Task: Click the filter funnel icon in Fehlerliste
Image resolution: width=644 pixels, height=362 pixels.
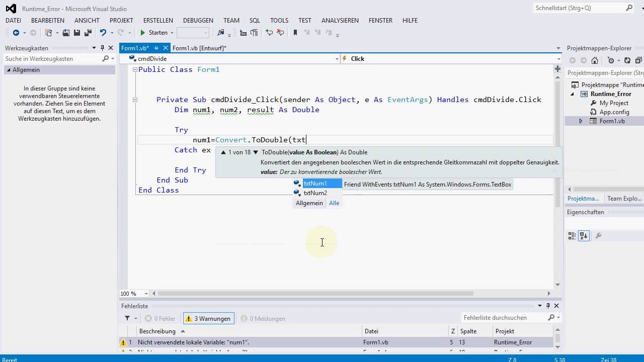Action: pyautogui.click(x=127, y=318)
